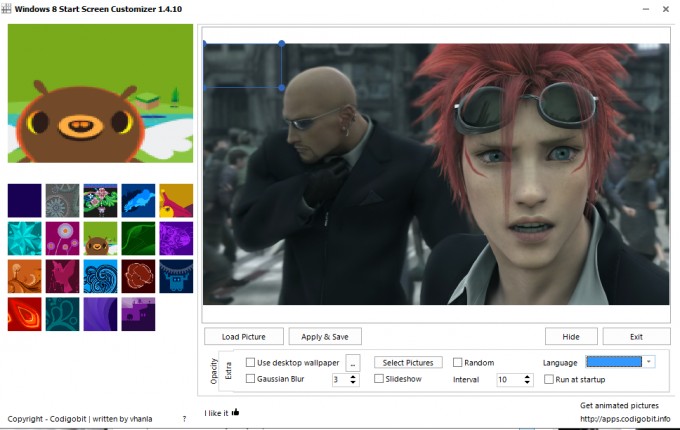This screenshot has width=680, height=430.
Task: Click Apply & Save button
Action: pyautogui.click(x=325, y=336)
